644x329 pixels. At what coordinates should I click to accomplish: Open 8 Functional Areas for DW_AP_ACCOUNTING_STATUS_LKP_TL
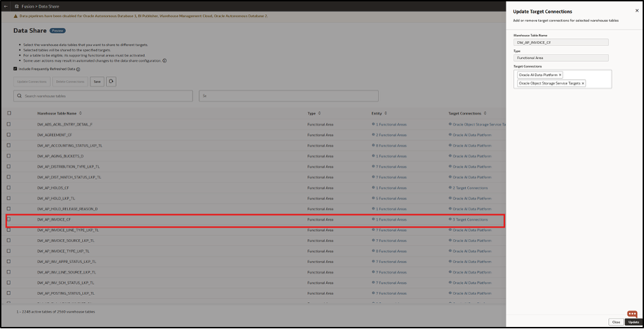point(391,145)
